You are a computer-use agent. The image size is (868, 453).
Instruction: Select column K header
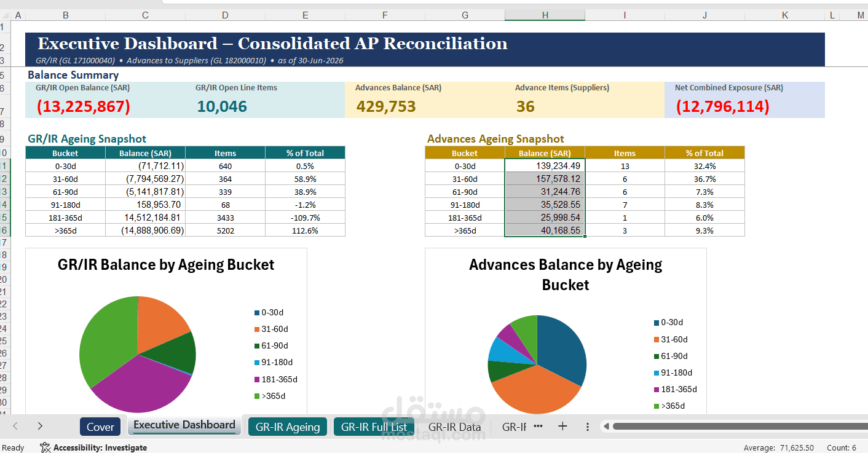click(784, 15)
